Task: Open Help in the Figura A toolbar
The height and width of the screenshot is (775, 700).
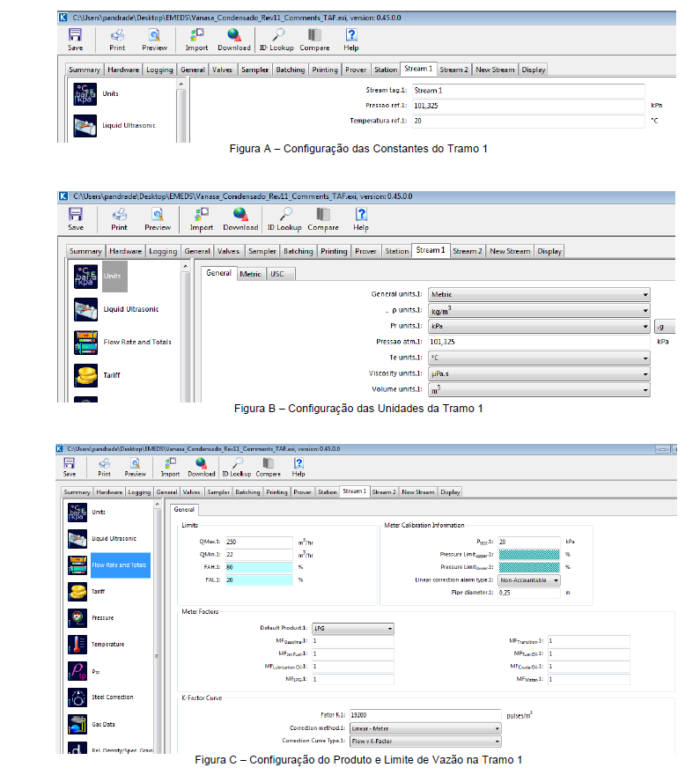Action: [350, 40]
